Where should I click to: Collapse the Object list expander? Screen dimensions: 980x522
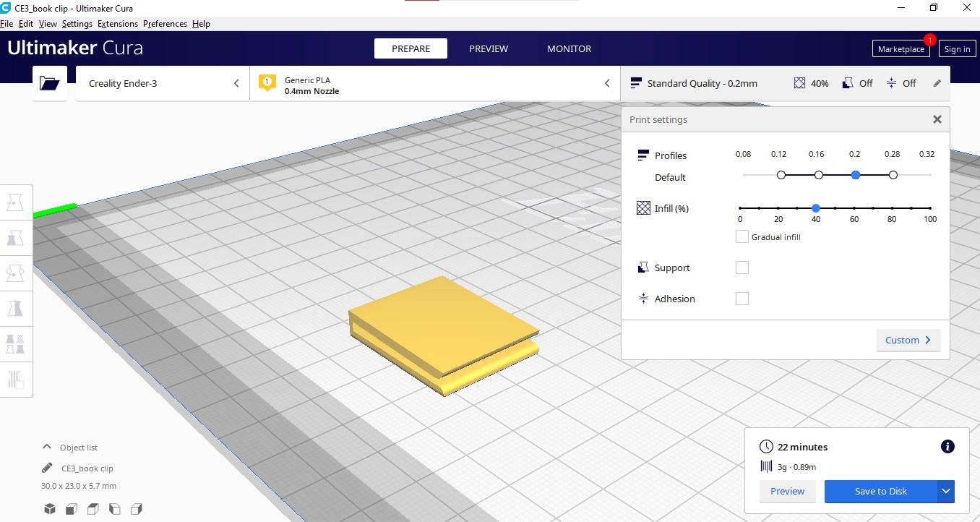tap(47, 447)
